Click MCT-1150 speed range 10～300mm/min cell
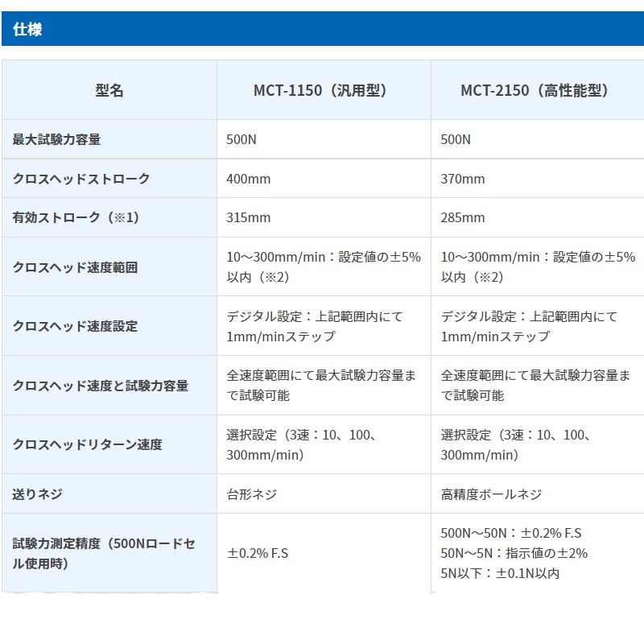The width and height of the screenshot is (644, 644). click(324, 267)
